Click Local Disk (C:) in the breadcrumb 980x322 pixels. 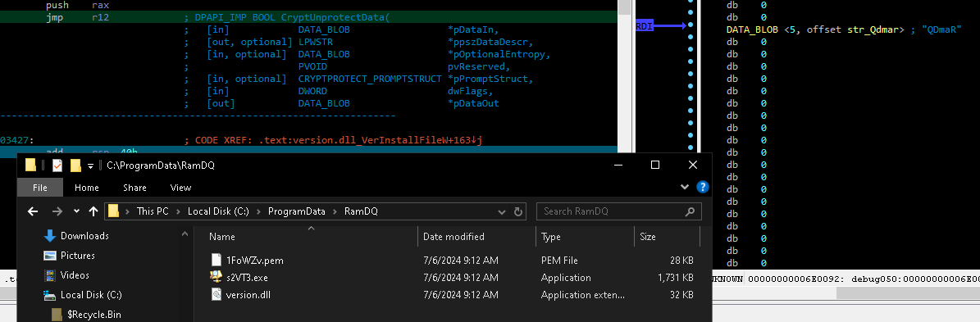pyautogui.click(x=219, y=211)
